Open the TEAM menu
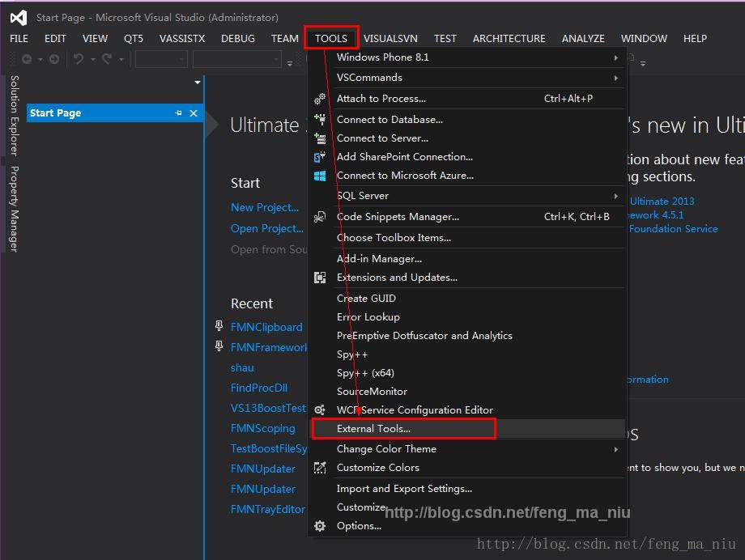This screenshot has height=560, width=745. click(x=284, y=39)
